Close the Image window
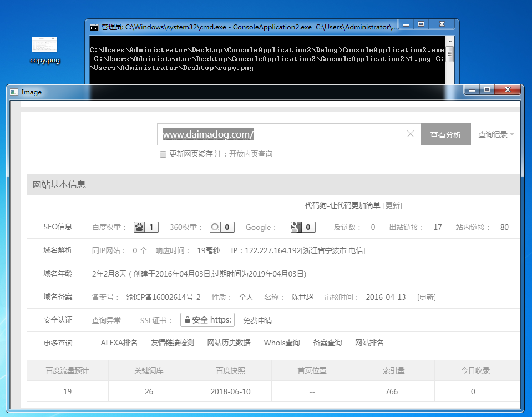 coord(508,90)
